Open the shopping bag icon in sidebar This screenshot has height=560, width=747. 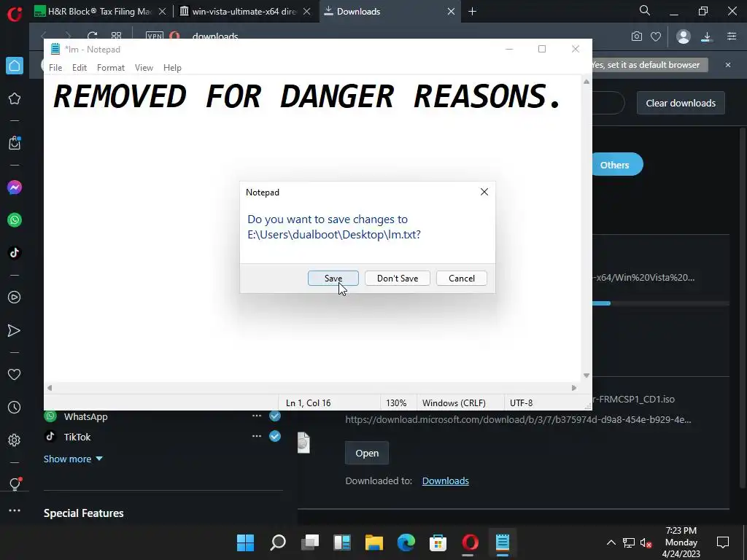(x=15, y=143)
